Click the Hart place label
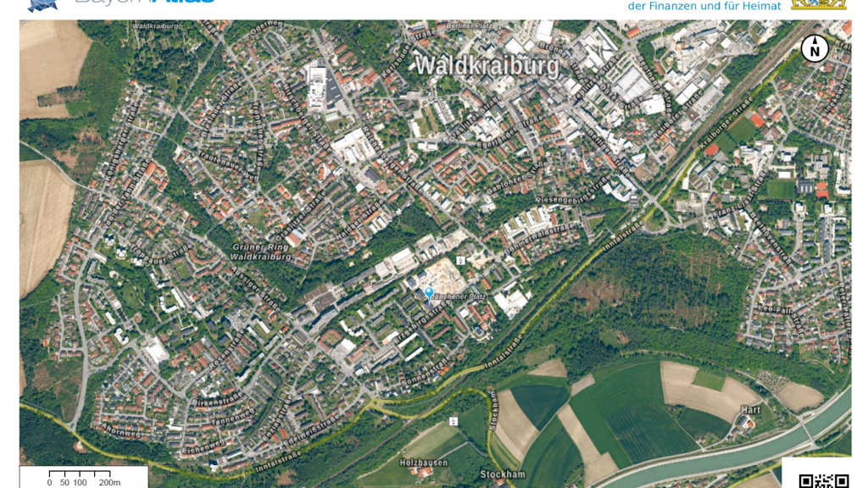The width and height of the screenshot is (868, 488). coord(751,409)
